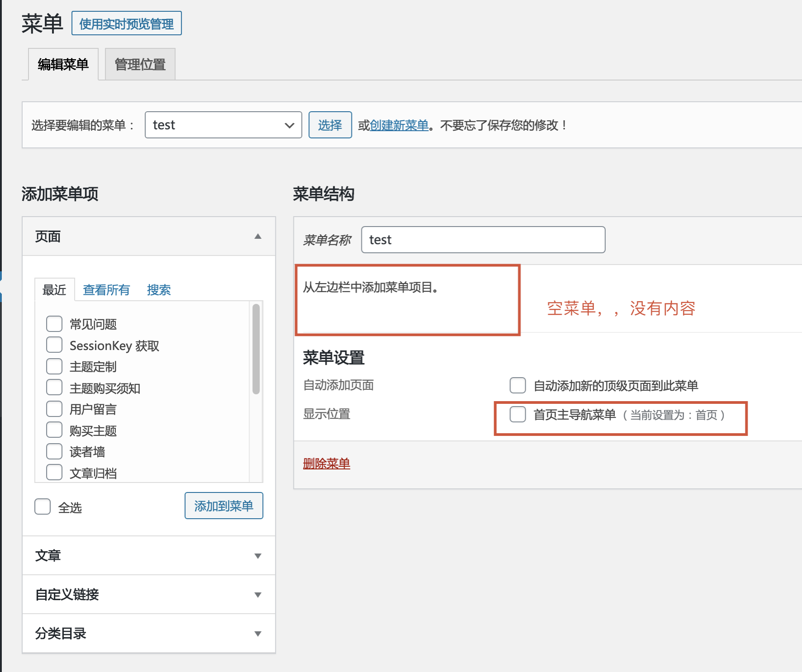Open the menu selection dropdown showing test
Viewport: 802px width, 672px height.
(223, 125)
